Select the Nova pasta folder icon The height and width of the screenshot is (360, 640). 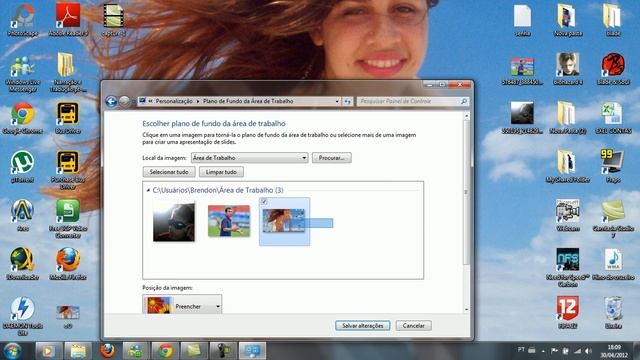coord(568,20)
